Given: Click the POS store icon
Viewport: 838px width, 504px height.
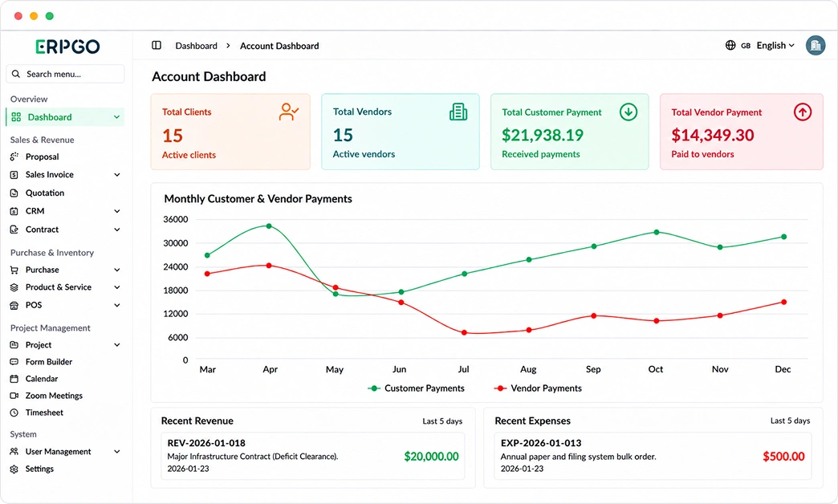Looking at the screenshot, I should 14,305.
